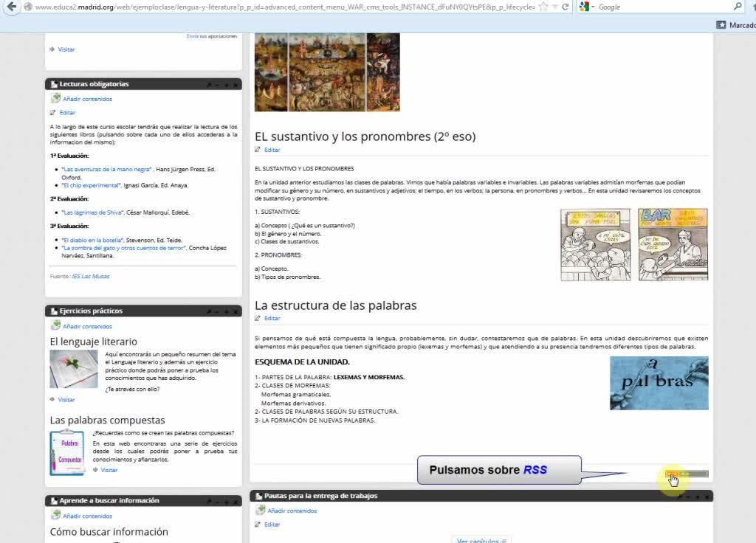This screenshot has height=543, width=756.
Task: Click Añadir contenidos in Lecturas obligatorias
Action: [x=87, y=100]
